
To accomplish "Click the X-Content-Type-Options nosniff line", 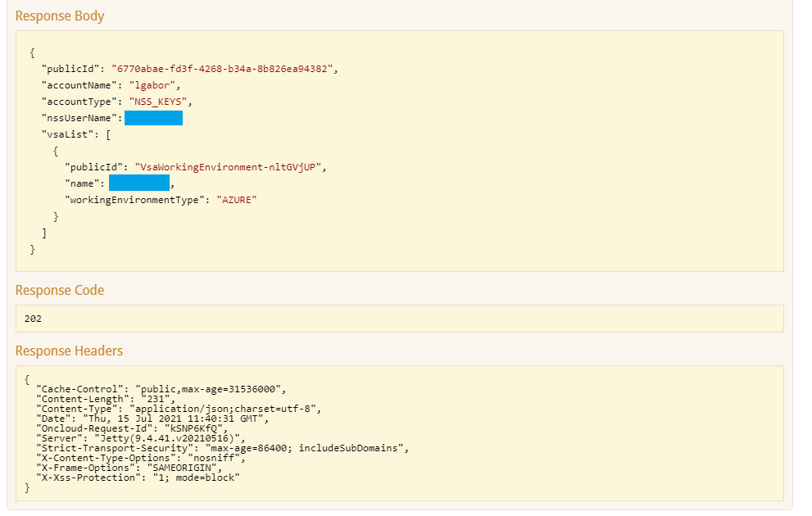I will pyautogui.click(x=140, y=458).
